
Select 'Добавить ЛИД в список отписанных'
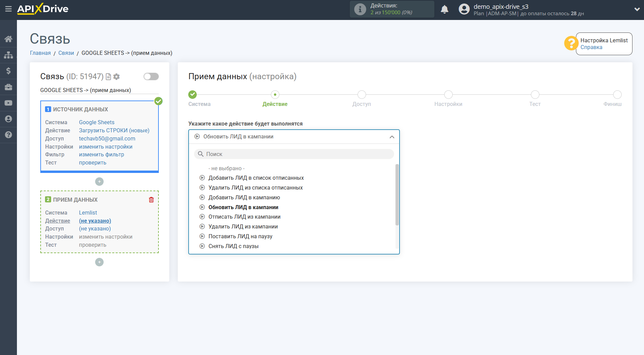pyautogui.click(x=256, y=178)
